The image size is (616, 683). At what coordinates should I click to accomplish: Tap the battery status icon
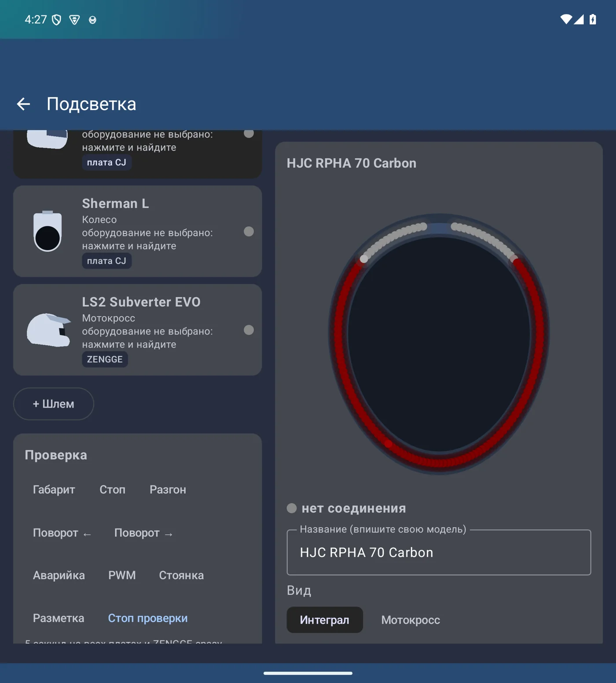click(x=593, y=19)
